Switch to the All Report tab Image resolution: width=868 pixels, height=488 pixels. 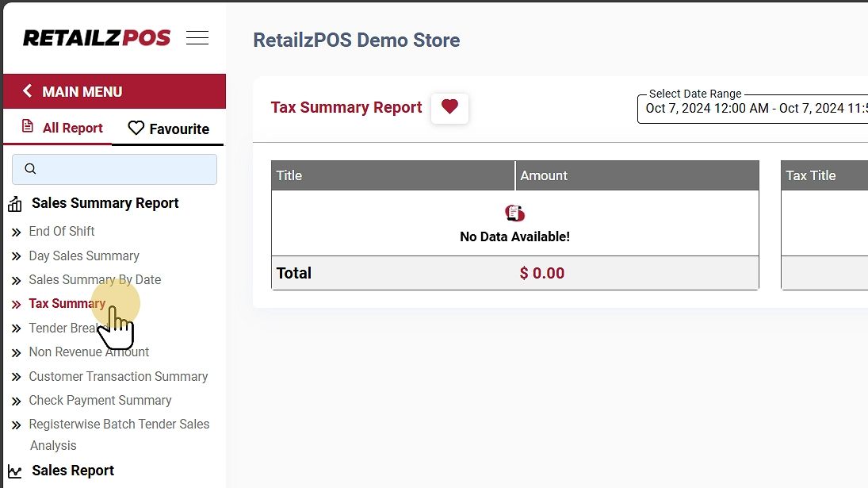pos(62,128)
